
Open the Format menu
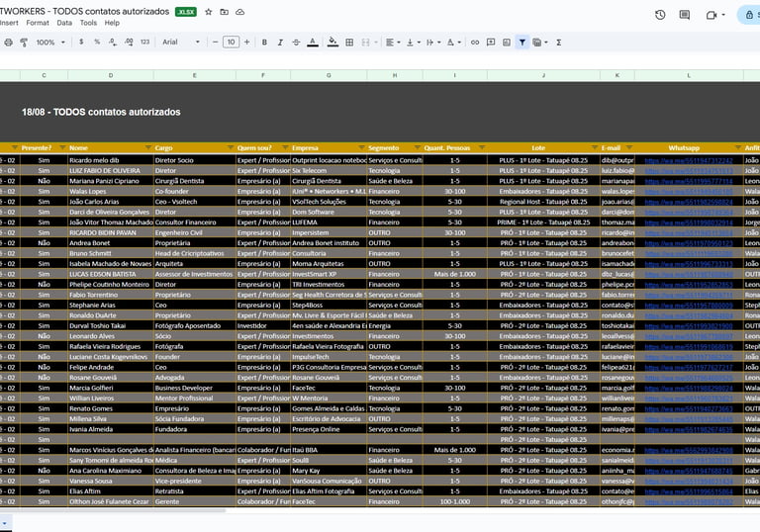[x=38, y=22]
